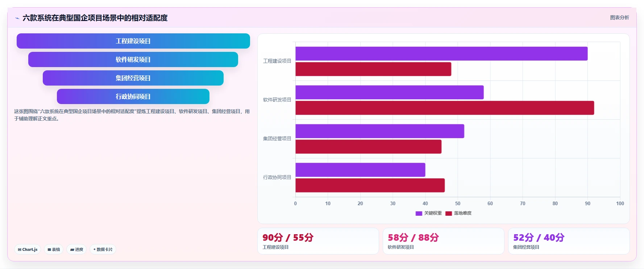Click the purple 关键权重 legend swatch
The height and width of the screenshot is (269, 644).
tap(419, 214)
